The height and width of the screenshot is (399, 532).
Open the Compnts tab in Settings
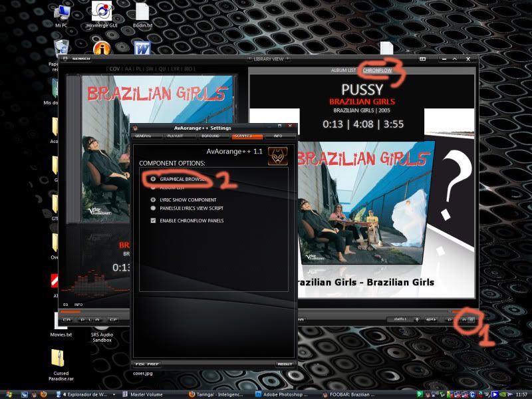(247, 136)
